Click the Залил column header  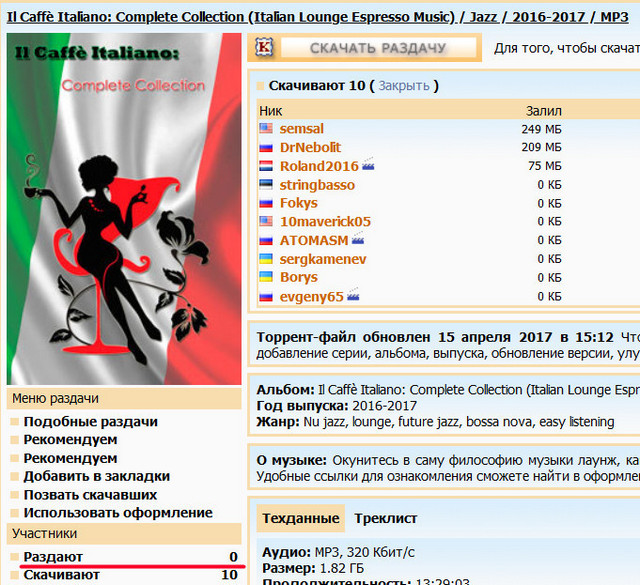[544, 111]
